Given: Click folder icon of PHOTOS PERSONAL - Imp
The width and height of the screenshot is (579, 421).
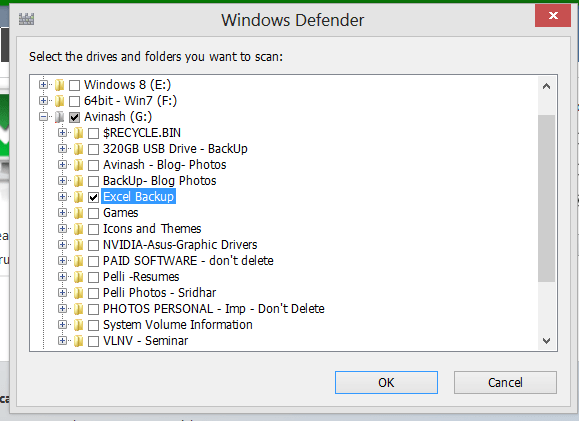Looking at the screenshot, I should click(x=78, y=309).
